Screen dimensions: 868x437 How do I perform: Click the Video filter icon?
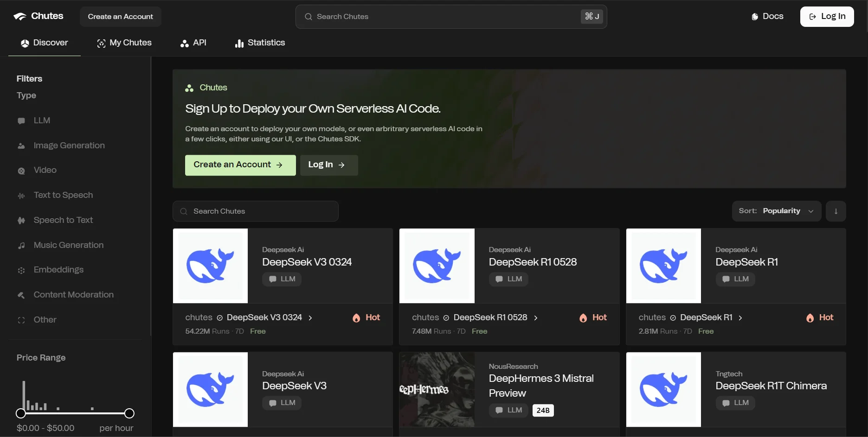point(21,171)
